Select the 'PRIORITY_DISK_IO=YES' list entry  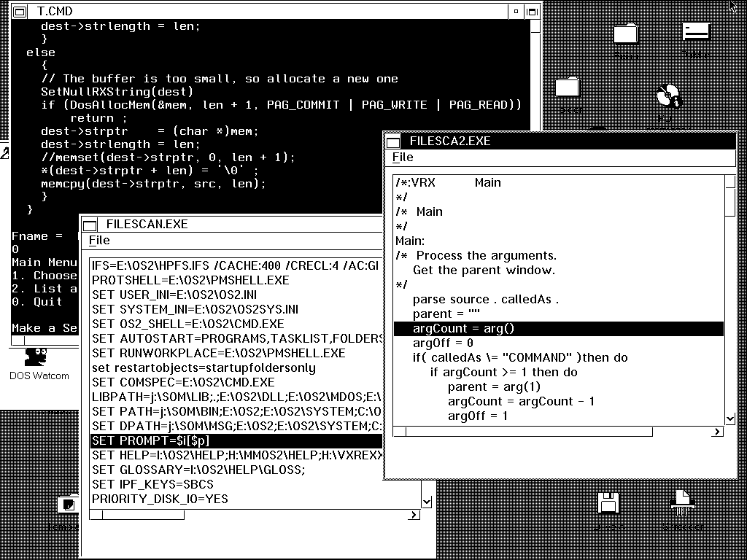pos(160,499)
